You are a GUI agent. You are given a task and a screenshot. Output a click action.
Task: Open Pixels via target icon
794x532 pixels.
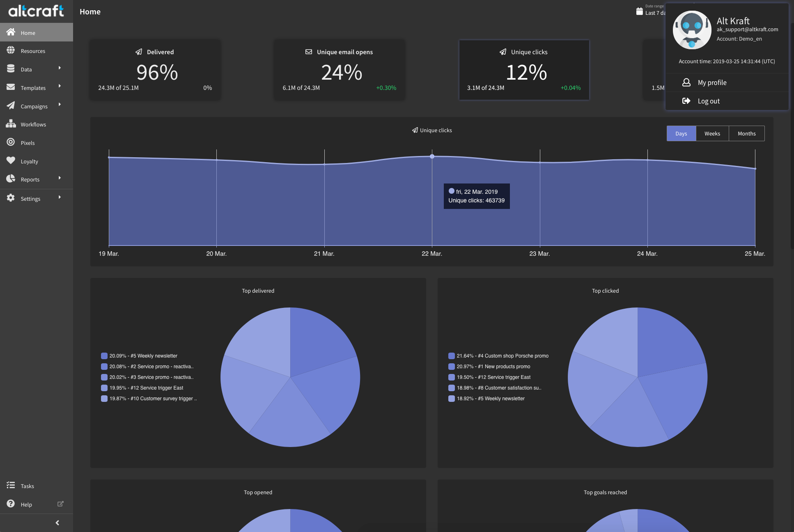pos(11,142)
